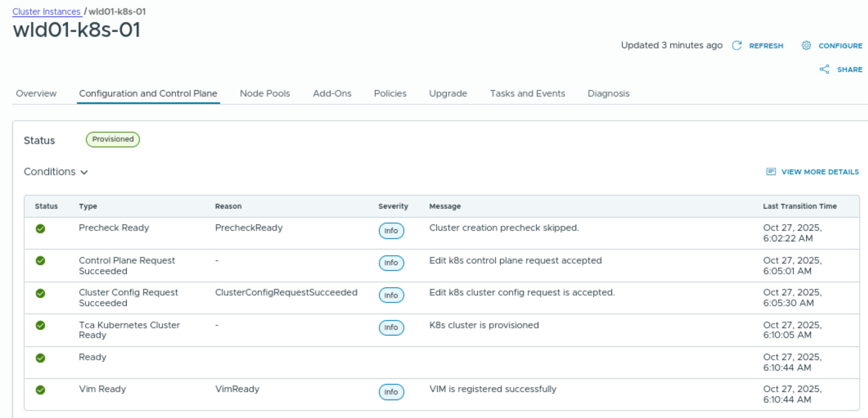Click the Configure gear icon
The width and height of the screenshot is (868, 418).
(806, 45)
